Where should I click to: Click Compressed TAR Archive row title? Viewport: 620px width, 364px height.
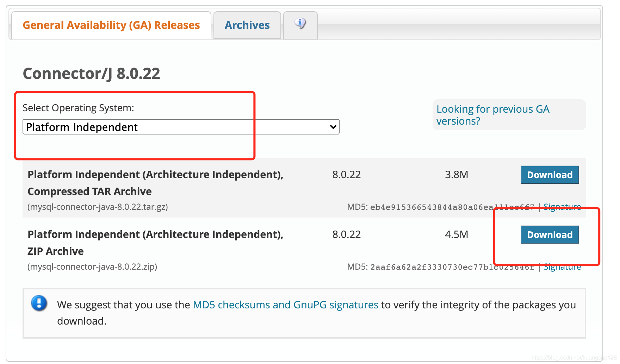(155, 183)
